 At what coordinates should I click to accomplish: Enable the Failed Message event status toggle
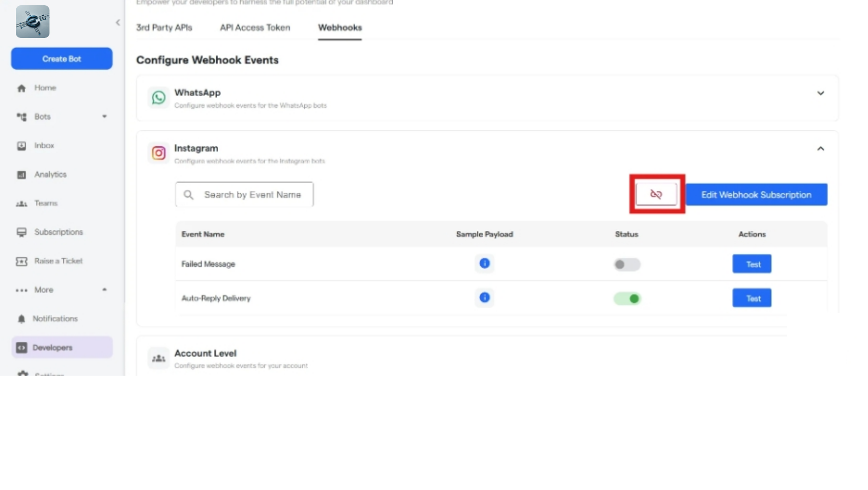627,264
